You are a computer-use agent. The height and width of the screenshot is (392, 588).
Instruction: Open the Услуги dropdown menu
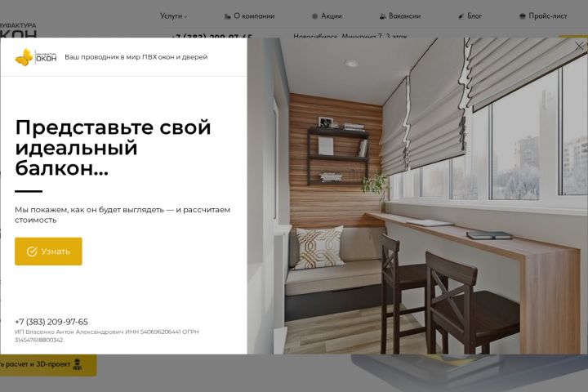click(x=173, y=16)
